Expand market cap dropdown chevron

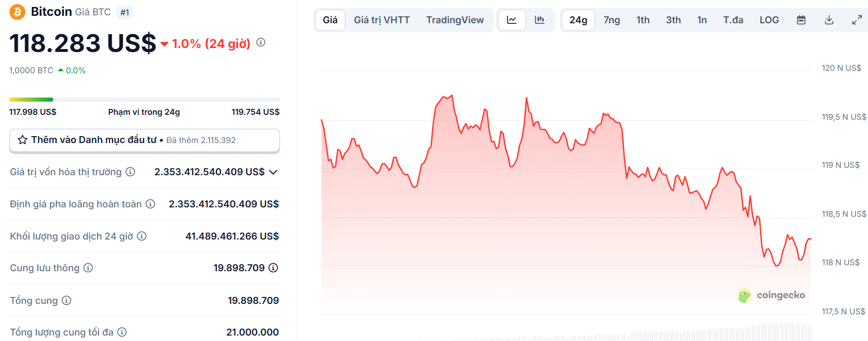pyautogui.click(x=273, y=172)
